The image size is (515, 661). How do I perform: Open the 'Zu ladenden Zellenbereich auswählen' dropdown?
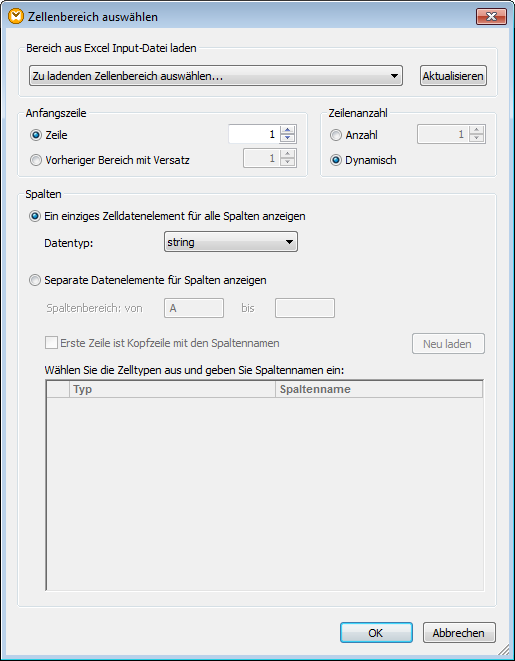[216, 76]
